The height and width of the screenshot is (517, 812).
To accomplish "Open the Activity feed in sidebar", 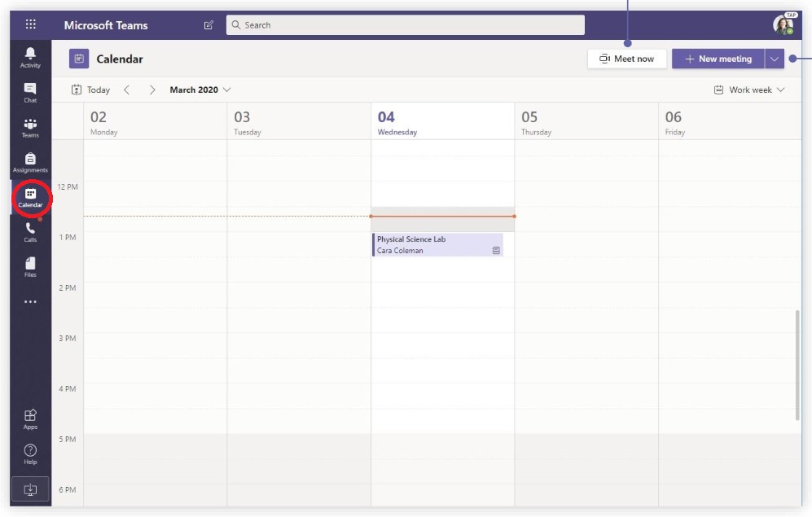I will pos(30,57).
